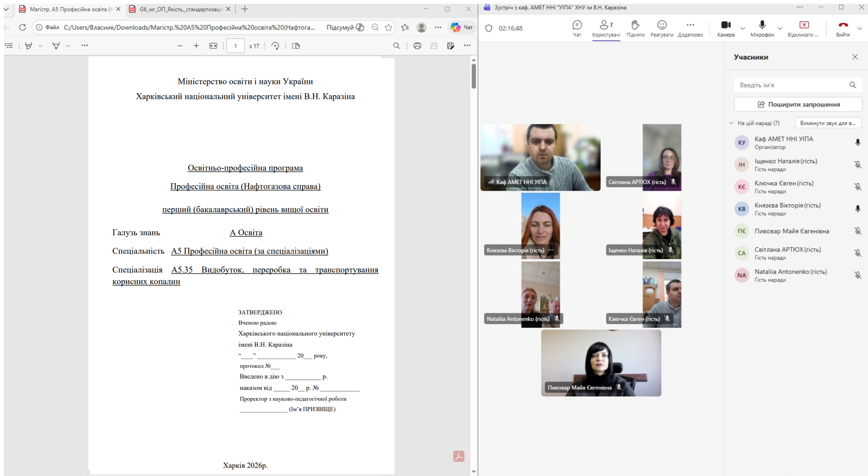
Task: Toggle microphone for Князєва Вікторія
Action: 857,209
